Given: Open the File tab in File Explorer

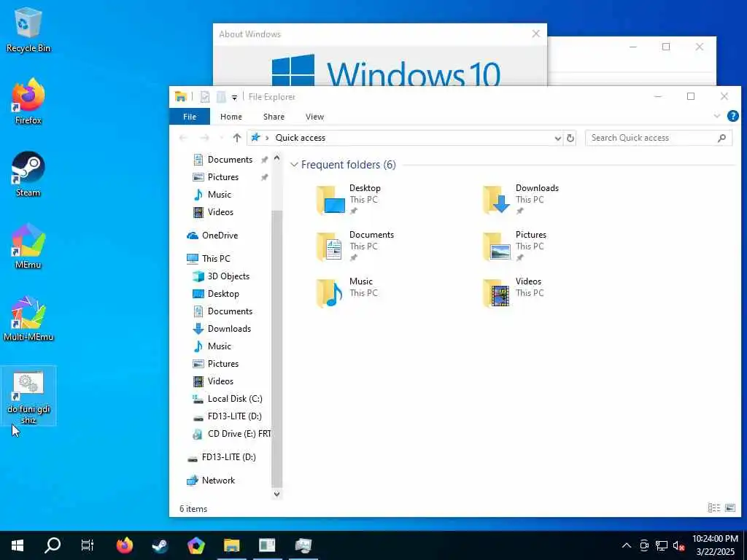Looking at the screenshot, I should [190, 117].
